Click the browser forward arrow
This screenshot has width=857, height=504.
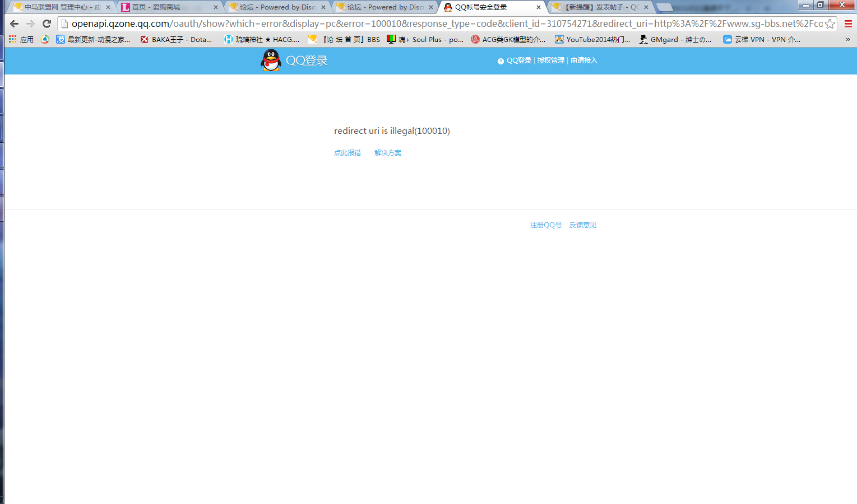point(31,24)
